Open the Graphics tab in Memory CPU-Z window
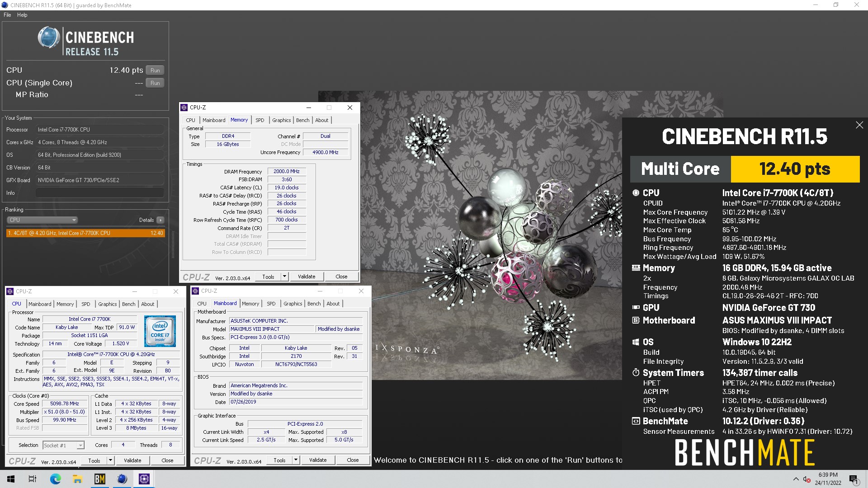The width and height of the screenshot is (868, 488). click(x=281, y=120)
